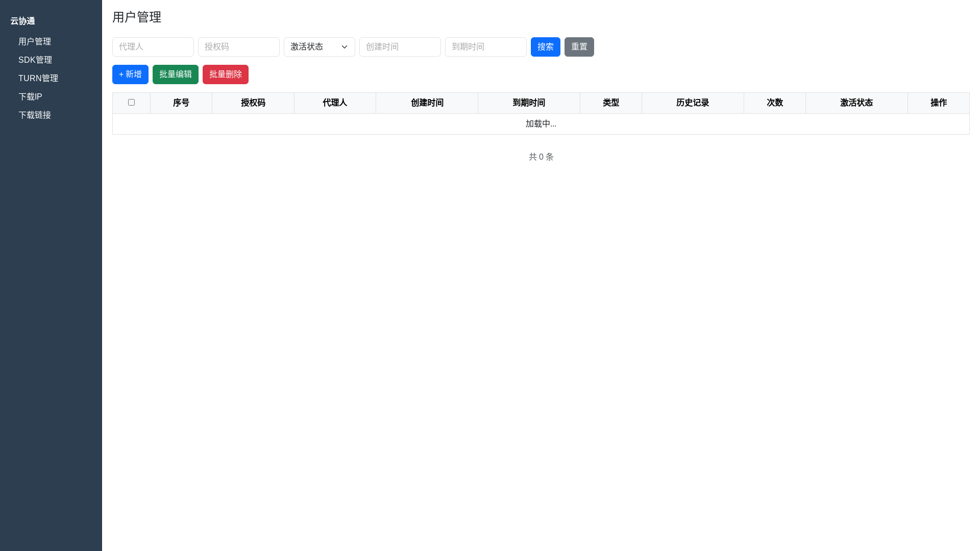Open TURN管理 in the sidebar

(38, 79)
